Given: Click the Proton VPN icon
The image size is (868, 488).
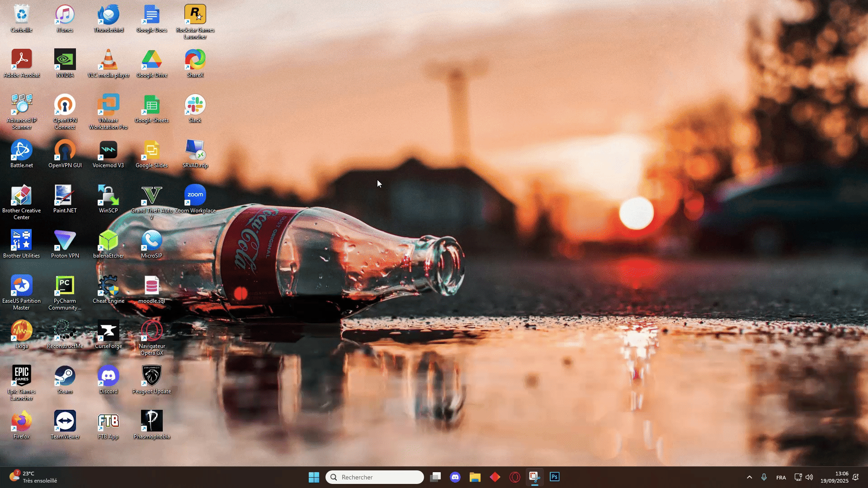Looking at the screenshot, I should tap(65, 241).
